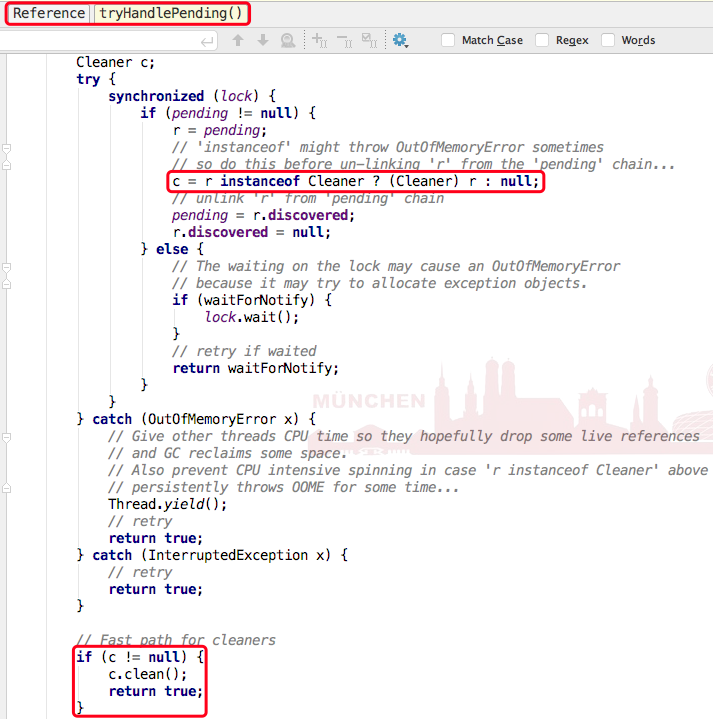Enable the Match Case checkbox

tap(448, 40)
